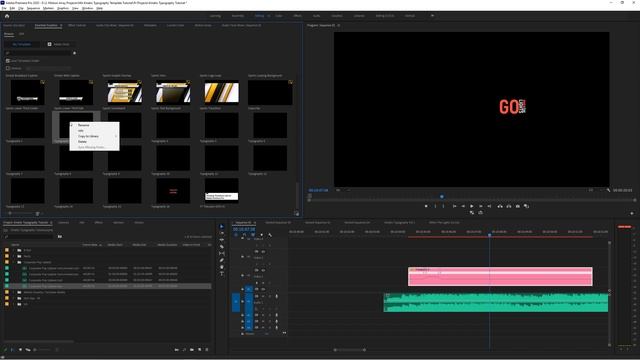Open timeline display settings wrench

click(x=270, y=235)
